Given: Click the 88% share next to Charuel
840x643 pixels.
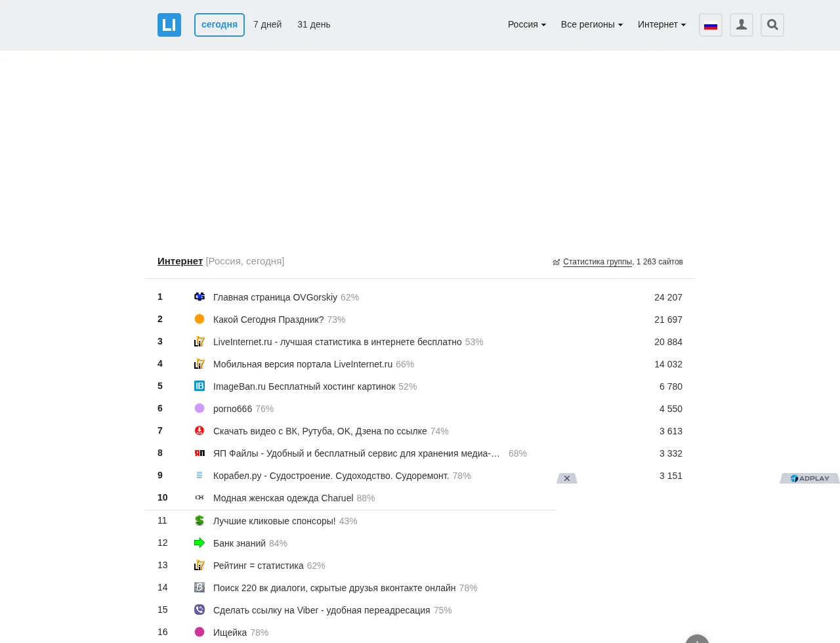Looking at the screenshot, I should 366,498.
